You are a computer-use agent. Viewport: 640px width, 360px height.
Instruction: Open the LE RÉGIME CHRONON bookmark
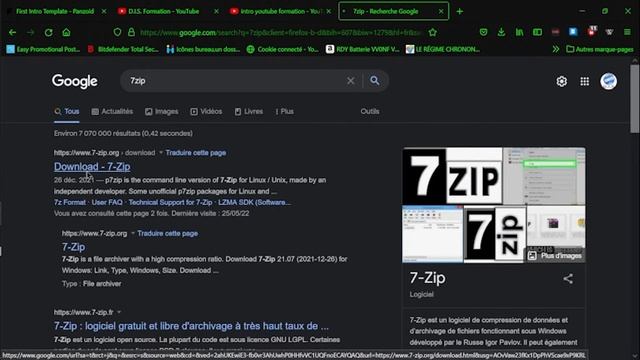[x=443, y=49]
